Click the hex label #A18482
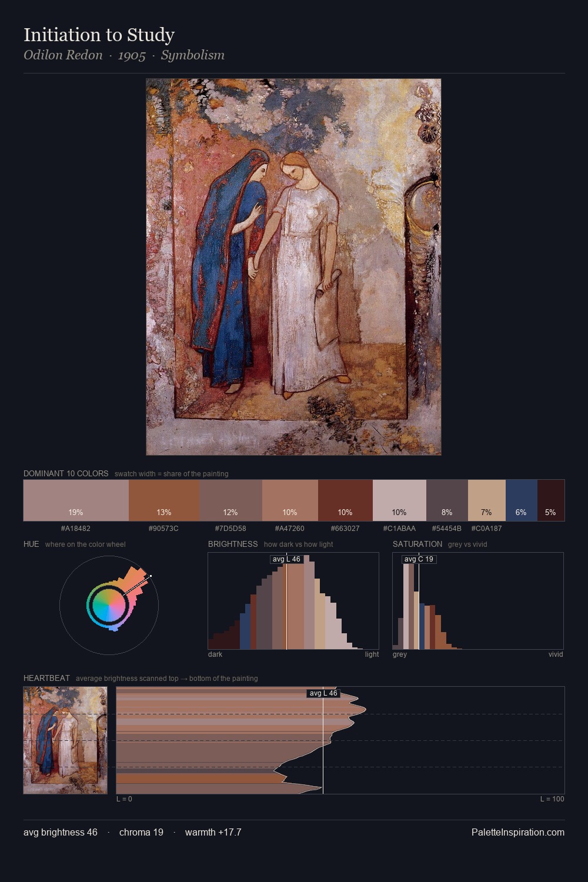This screenshot has width=588, height=882. coord(76,529)
